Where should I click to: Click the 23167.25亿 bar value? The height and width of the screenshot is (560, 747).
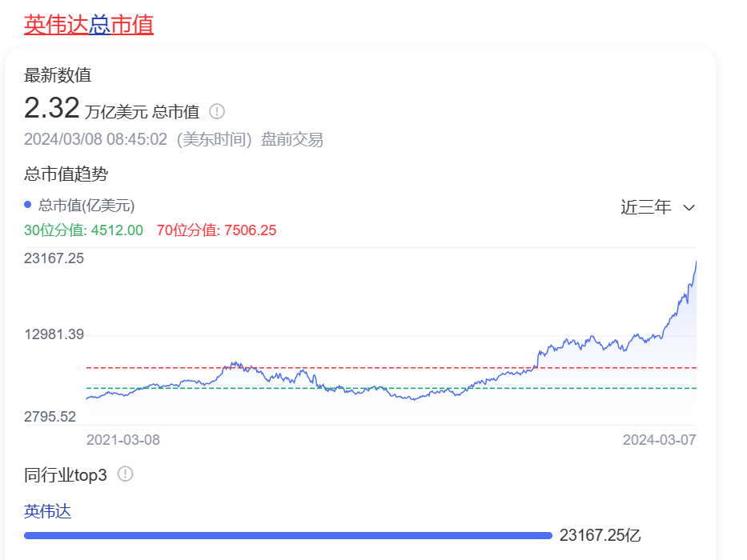coord(600,535)
